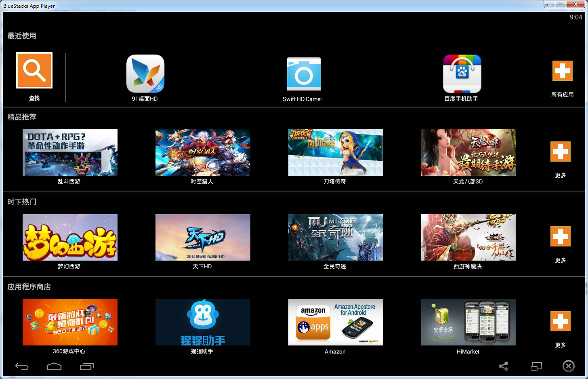
Task: Click the 时空猎人 caption text
Action: [x=202, y=181]
